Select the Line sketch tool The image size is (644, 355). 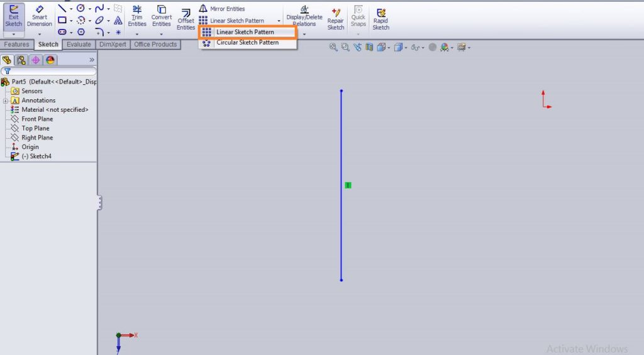click(62, 8)
